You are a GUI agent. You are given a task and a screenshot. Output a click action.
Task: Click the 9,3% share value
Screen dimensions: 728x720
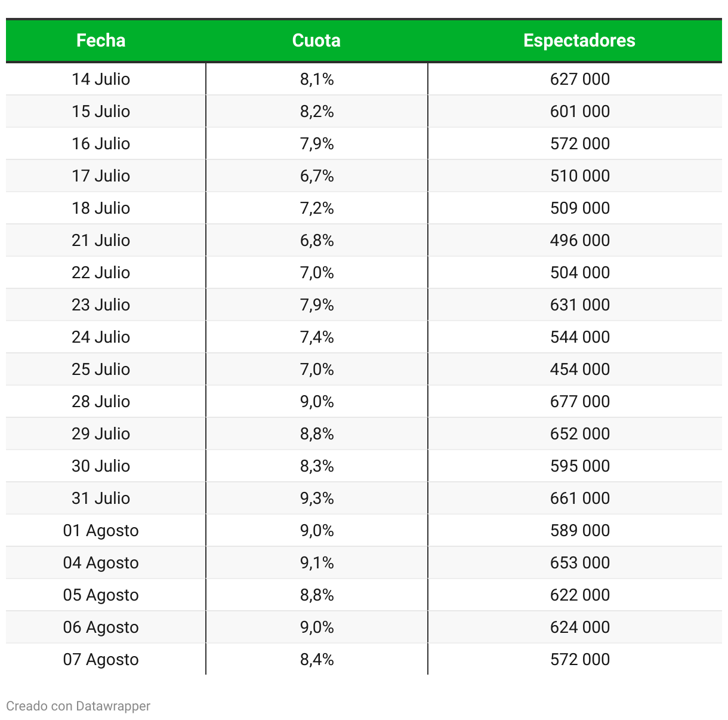tap(317, 499)
